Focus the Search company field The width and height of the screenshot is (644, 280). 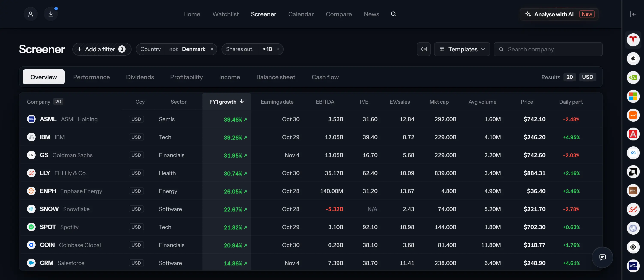[x=548, y=49]
